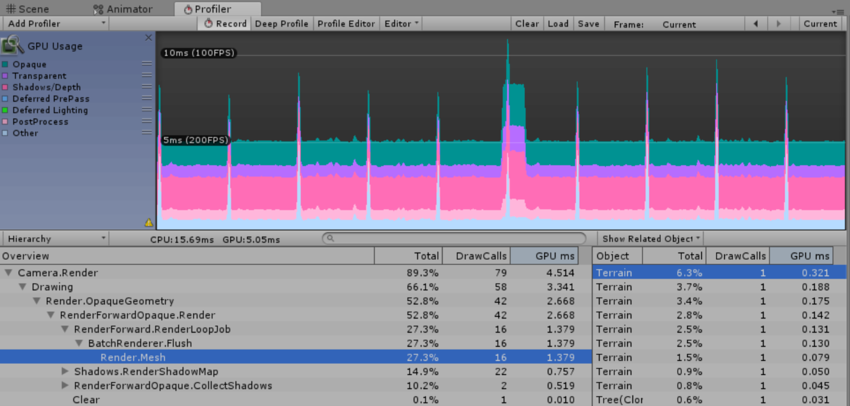This screenshot has width=850, height=406.
Task: Jump to Current frame button
Action: tap(820, 24)
